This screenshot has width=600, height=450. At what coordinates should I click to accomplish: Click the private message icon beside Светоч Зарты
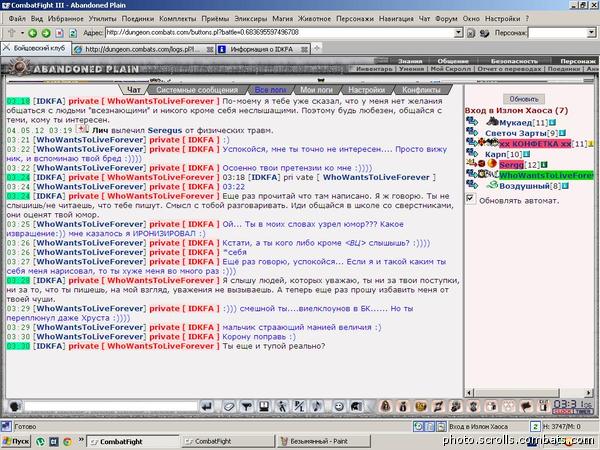tap(472, 132)
